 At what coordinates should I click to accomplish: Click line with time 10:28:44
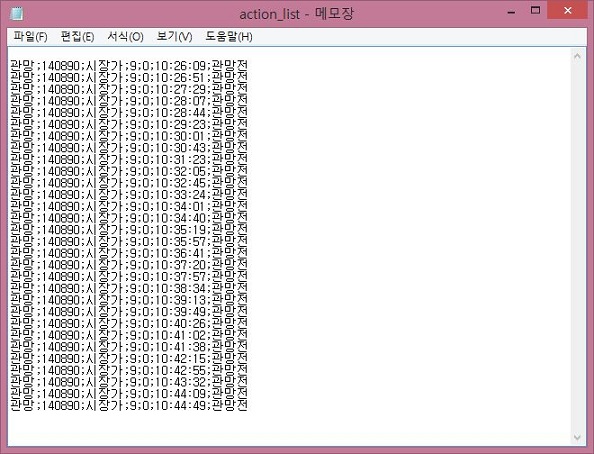point(129,113)
